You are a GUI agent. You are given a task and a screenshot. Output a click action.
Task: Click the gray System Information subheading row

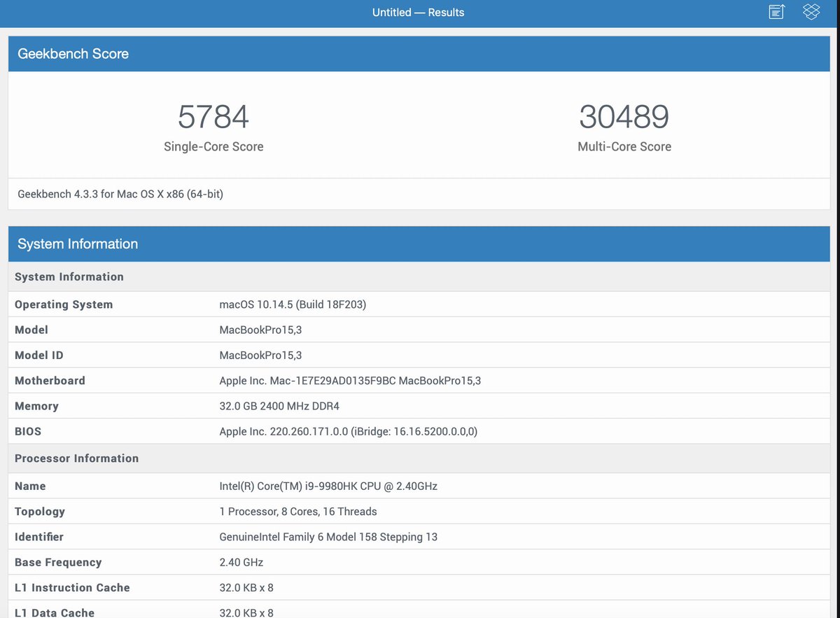[419, 277]
